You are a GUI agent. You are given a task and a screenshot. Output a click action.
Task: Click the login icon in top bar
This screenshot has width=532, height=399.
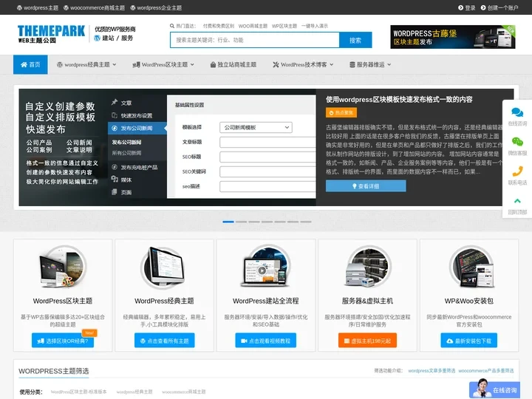click(x=460, y=7)
